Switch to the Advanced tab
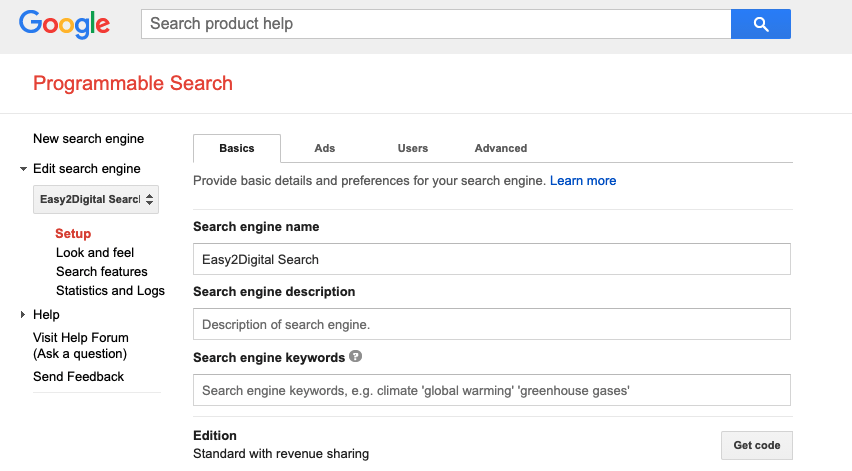852x471 pixels. tap(500, 148)
